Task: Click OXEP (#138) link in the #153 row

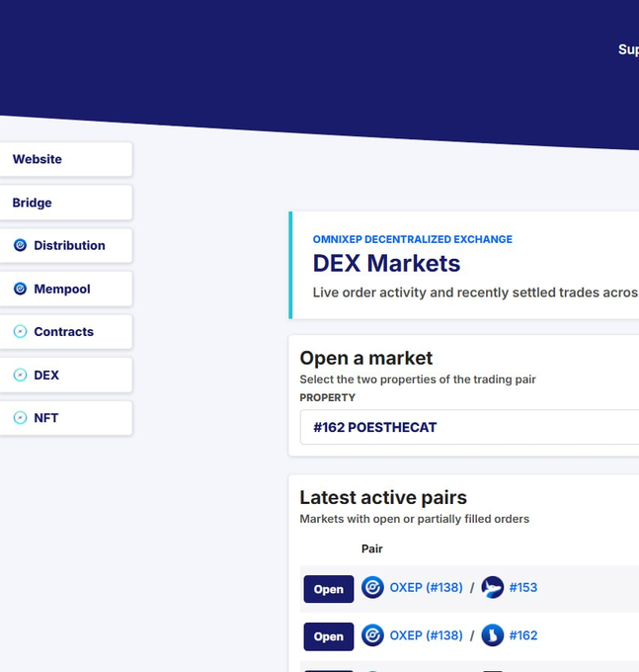Action: coord(426,587)
